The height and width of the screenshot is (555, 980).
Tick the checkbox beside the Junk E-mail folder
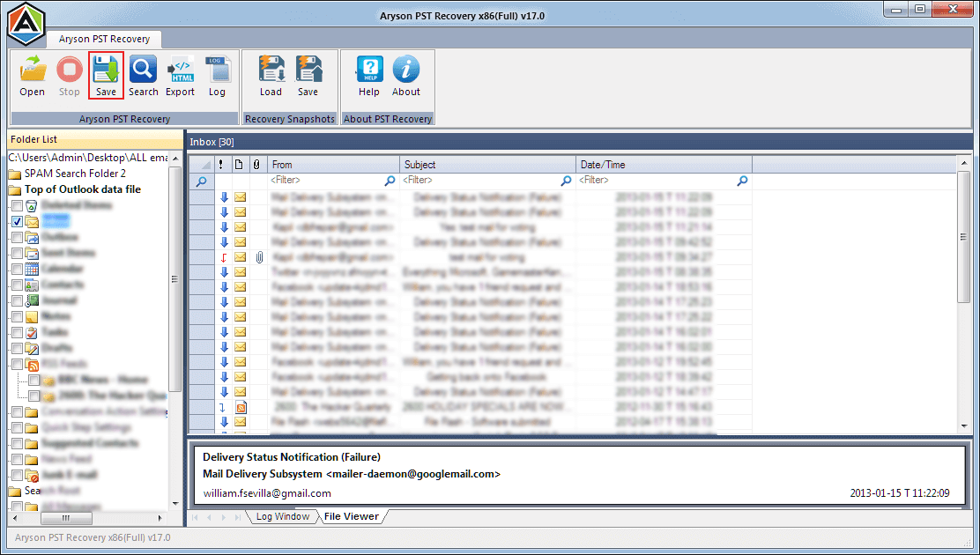(x=17, y=475)
